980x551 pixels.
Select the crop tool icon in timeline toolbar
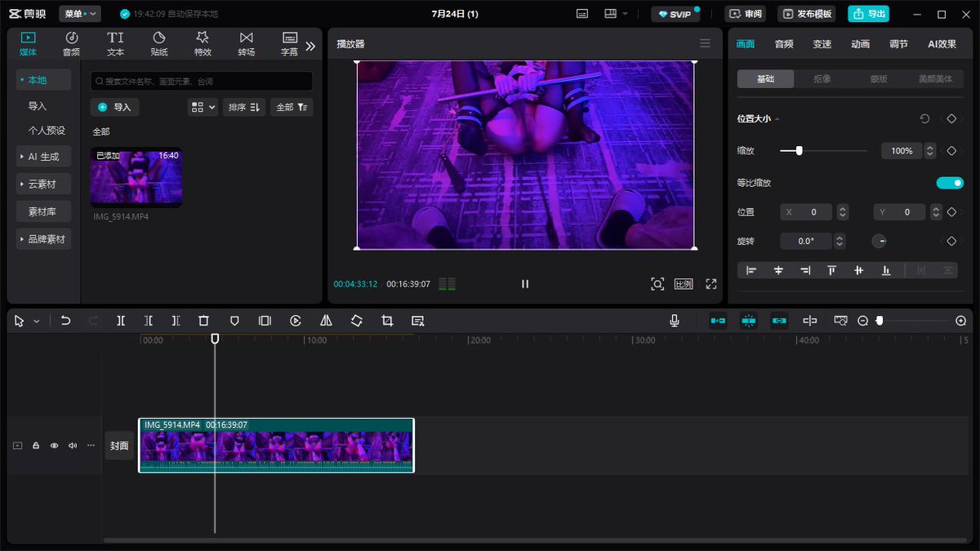coord(387,321)
